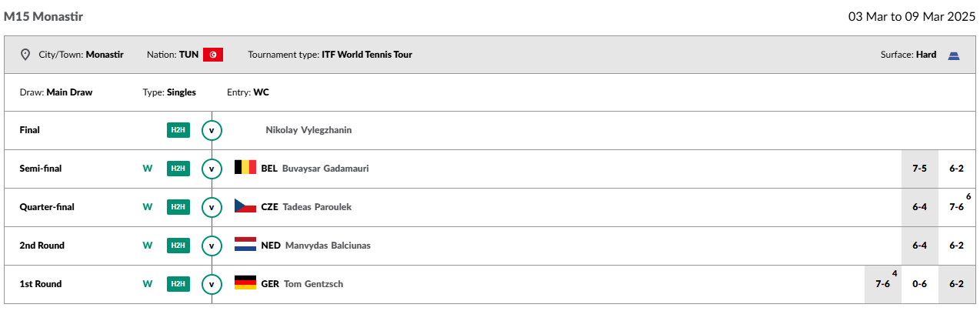Click the location pin icon beside City/Town
This screenshot has width=980, height=311.
coord(25,55)
